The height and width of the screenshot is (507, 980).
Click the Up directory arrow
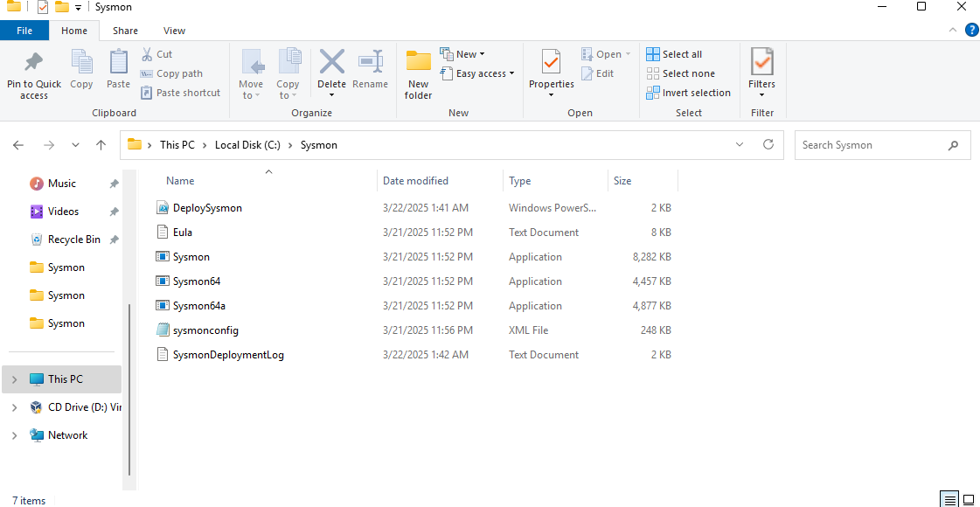101,145
